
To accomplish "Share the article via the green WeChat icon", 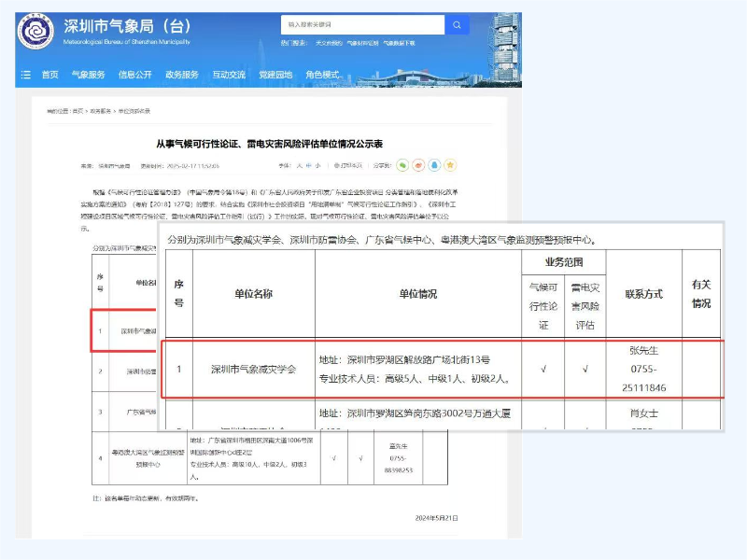I will [402, 165].
